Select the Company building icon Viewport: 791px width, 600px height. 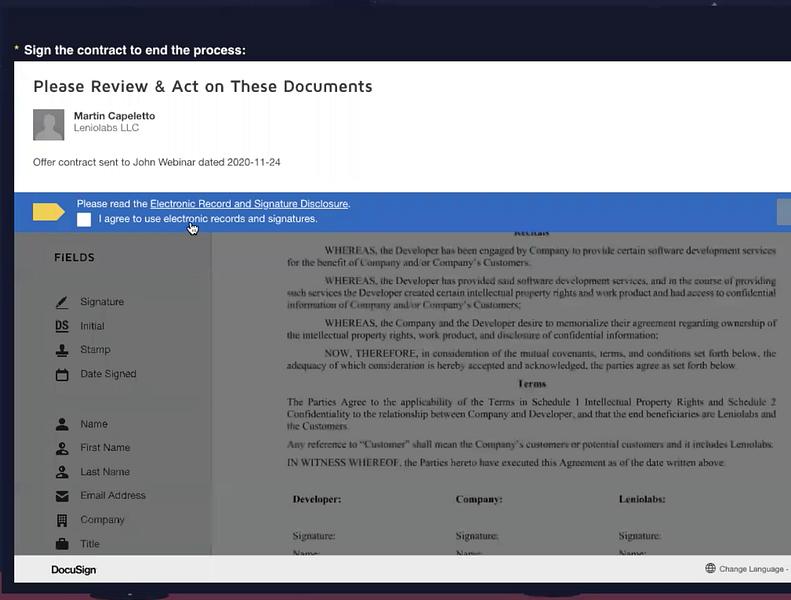pyautogui.click(x=62, y=520)
